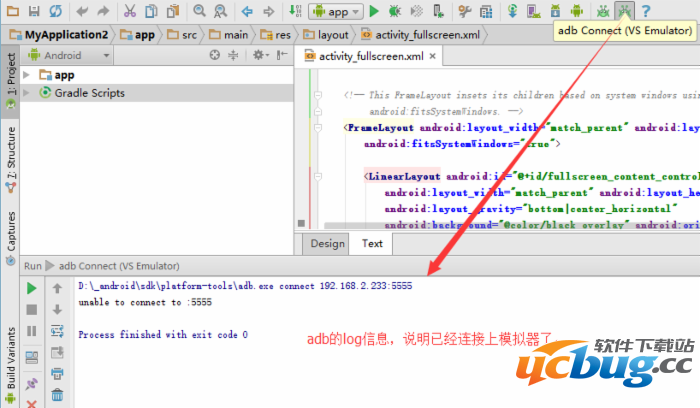Click the adb Connect (VS Emulator) toolbar icon

tap(625, 11)
